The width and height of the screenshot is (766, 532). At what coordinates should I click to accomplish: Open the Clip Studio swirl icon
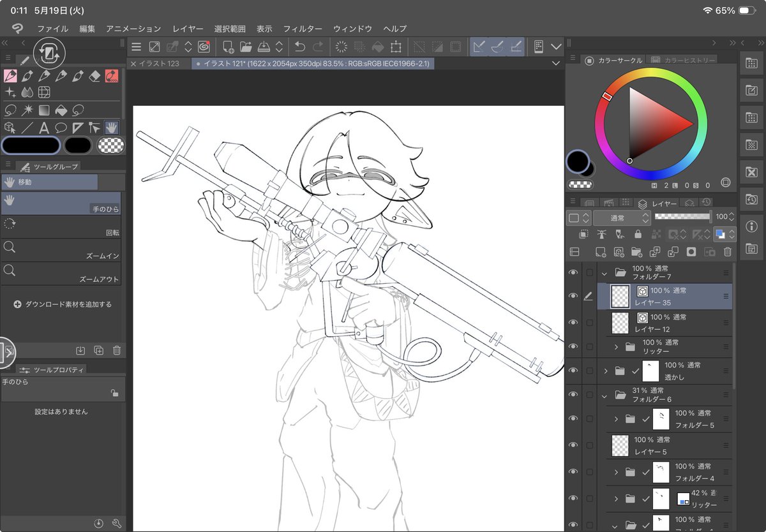click(x=204, y=47)
